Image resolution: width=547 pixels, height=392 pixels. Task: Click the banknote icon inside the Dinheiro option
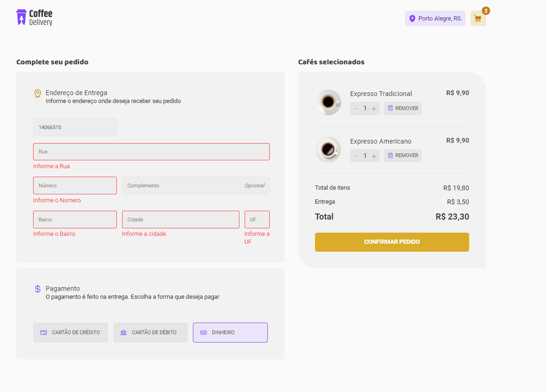(x=203, y=332)
